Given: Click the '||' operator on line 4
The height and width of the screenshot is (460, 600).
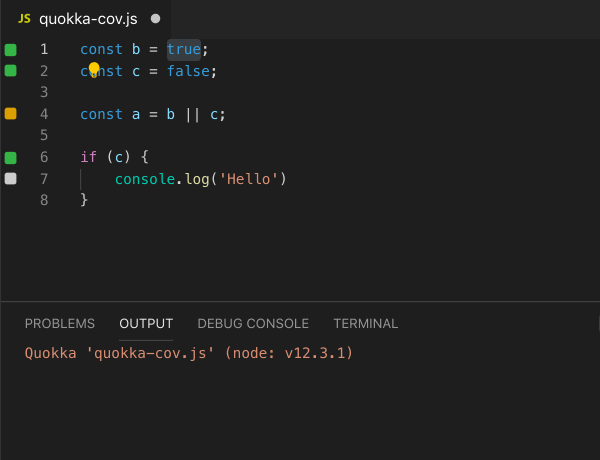Looking at the screenshot, I should [192, 114].
